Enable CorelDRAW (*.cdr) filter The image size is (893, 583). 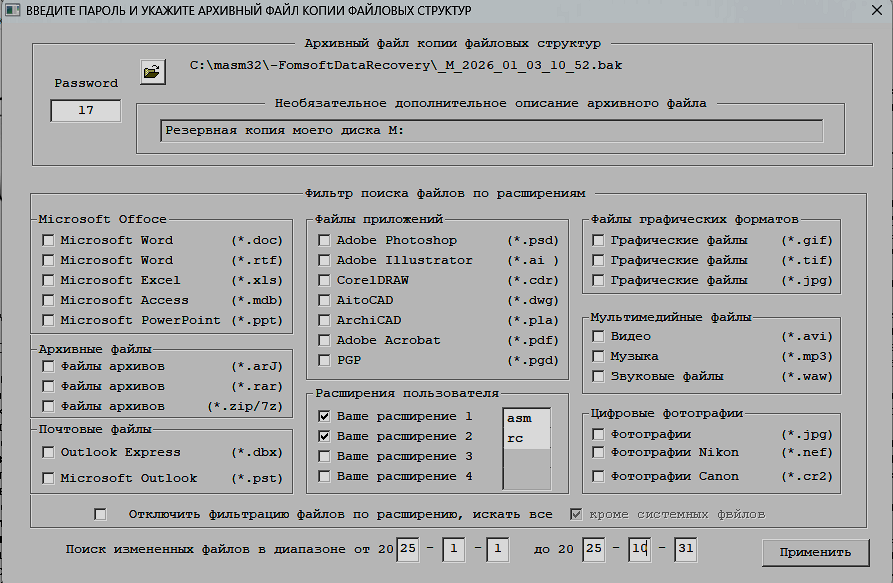(x=323, y=280)
